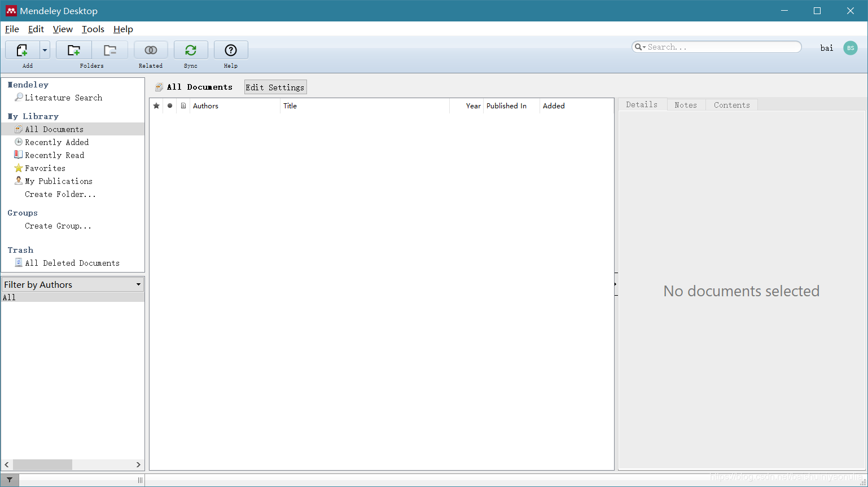
Task: Click the Mendeley Desktop title bar logo
Action: click(x=11, y=11)
